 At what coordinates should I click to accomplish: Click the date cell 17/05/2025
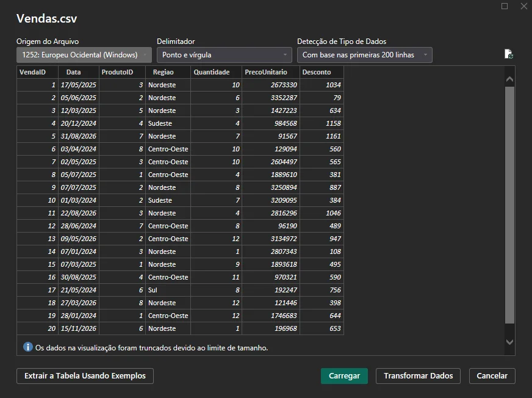(x=79, y=85)
